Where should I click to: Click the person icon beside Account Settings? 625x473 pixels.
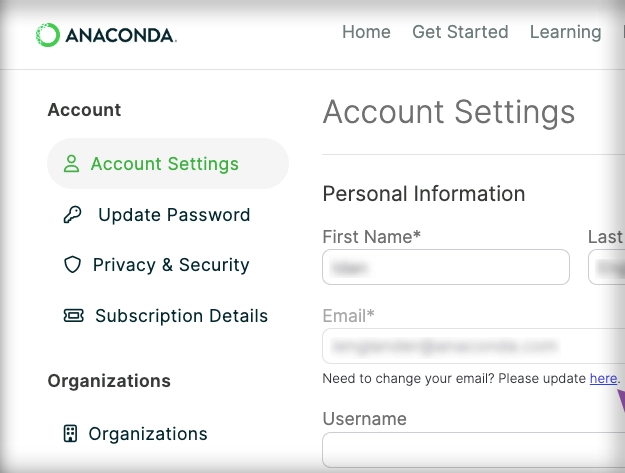[x=71, y=164]
